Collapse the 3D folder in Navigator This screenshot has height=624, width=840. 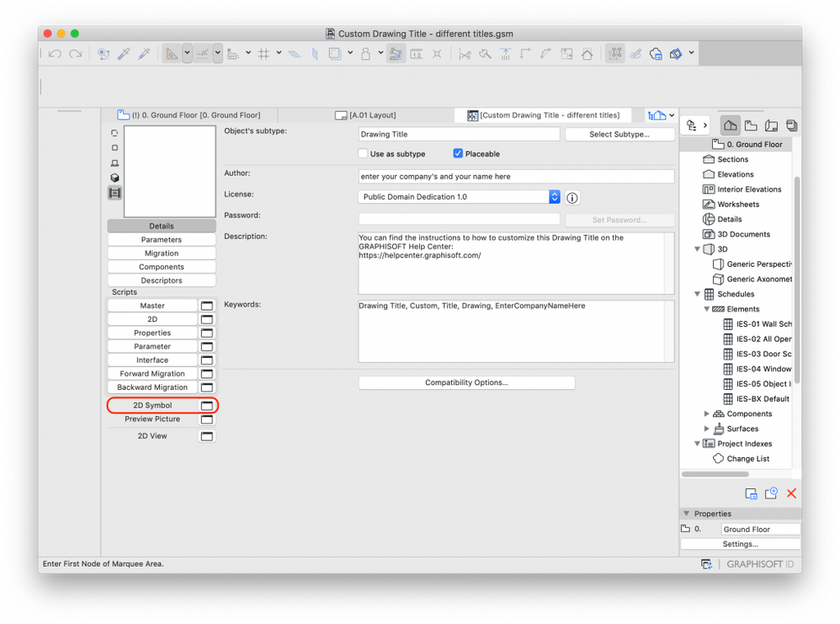697,249
